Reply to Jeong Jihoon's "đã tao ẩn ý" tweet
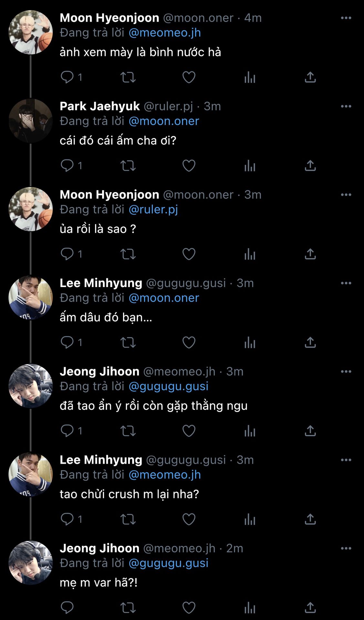This screenshot has width=364, height=620. 67,431
